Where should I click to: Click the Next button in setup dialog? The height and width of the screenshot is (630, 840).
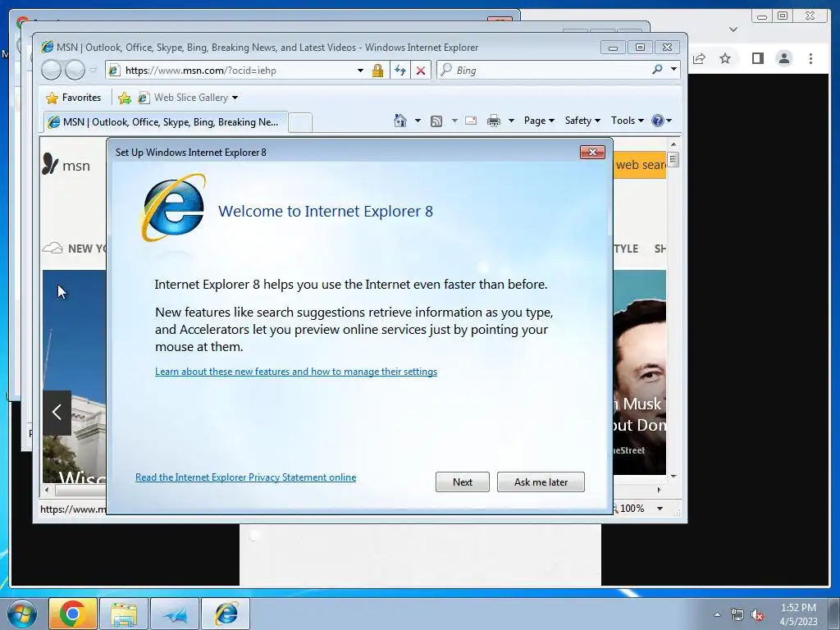[462, 482]
